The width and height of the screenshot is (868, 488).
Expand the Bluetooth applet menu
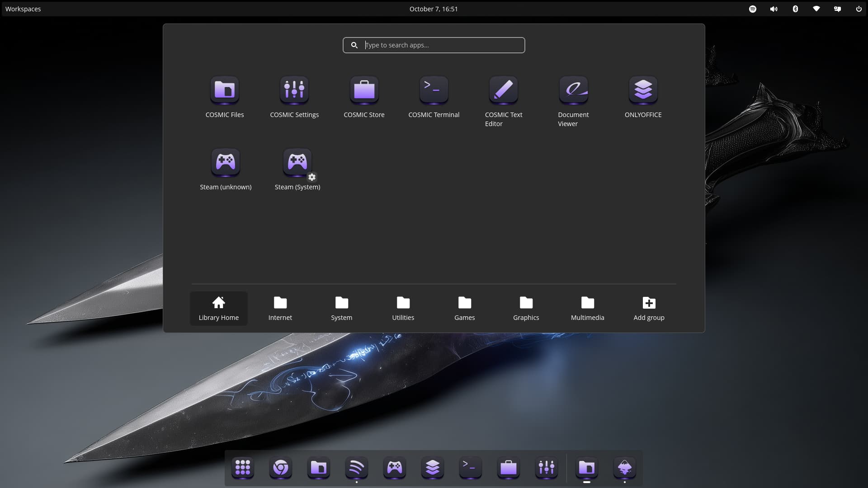pyautogui.click(x=795, y=9)
